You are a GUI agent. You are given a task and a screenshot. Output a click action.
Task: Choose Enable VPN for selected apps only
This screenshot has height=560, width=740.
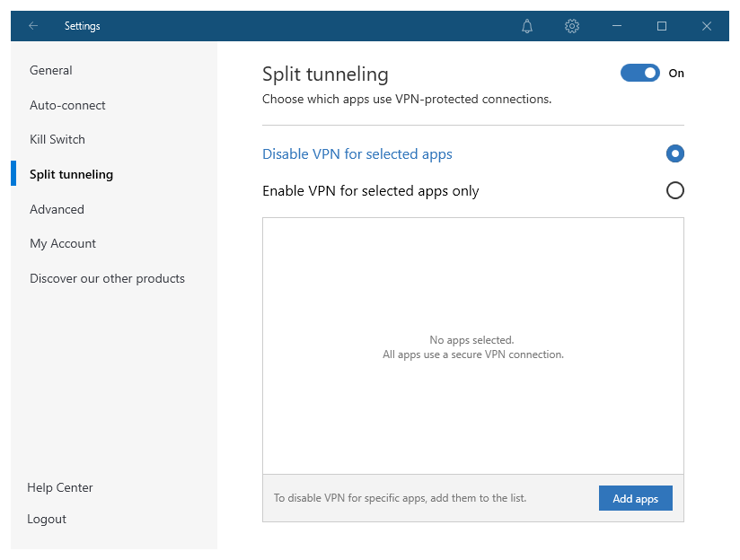[675, 190]
